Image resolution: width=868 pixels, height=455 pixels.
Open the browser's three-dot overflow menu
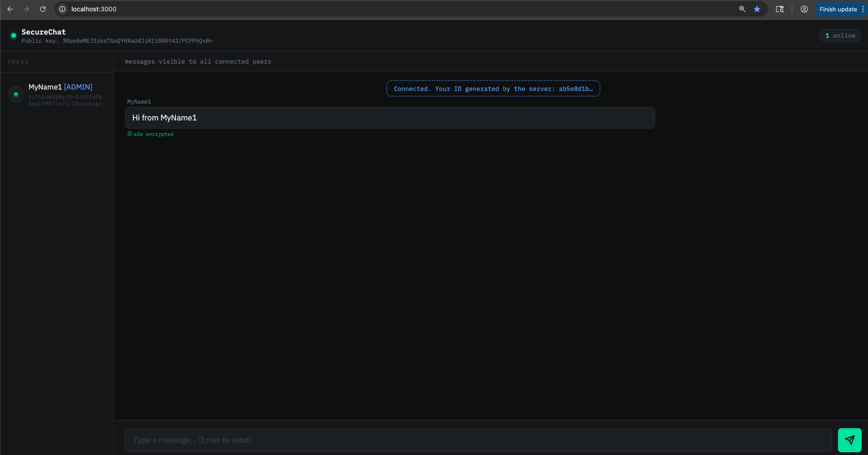click(x=863, y=9)
